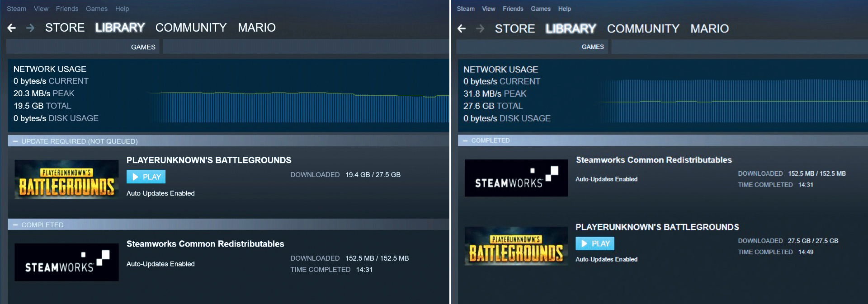Image resolution: width=868 pixels, height=304 pixels.
Task: Click the back arrow in the left Steam window
Action: point(12,28)
